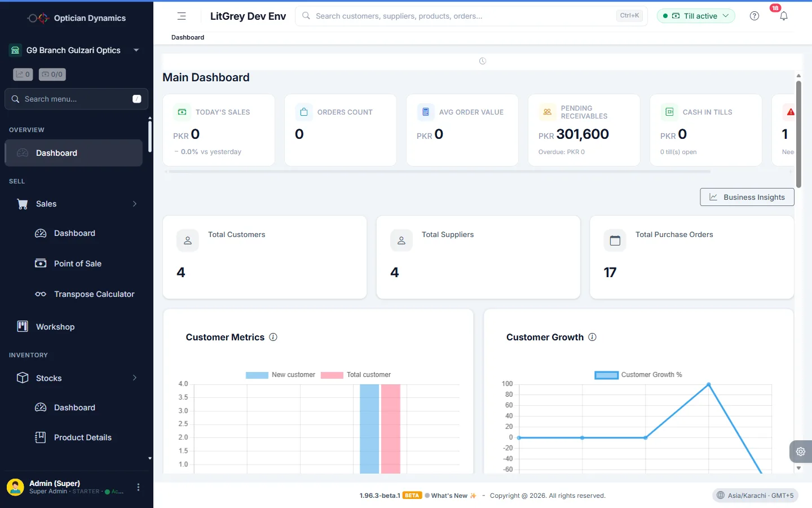Toggle Customer Growth % legend item

(638, 375)
